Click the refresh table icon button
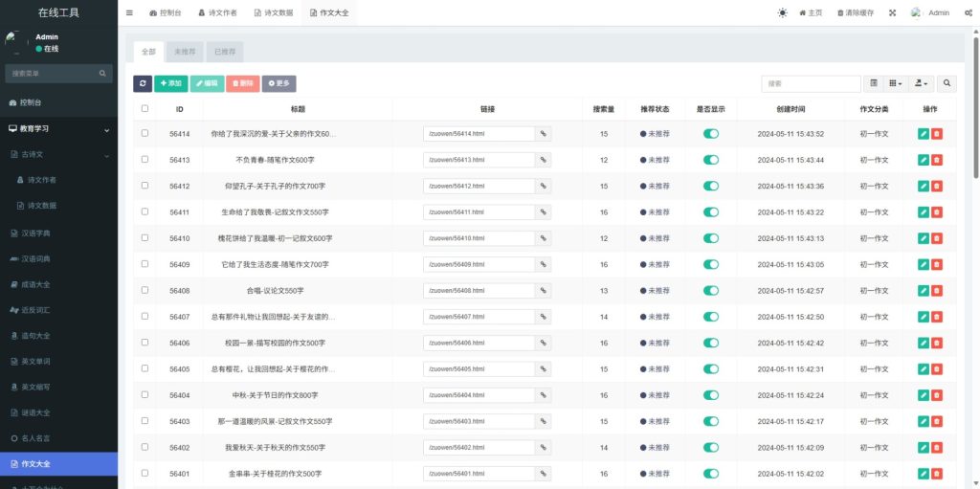Viewport: 980px width, 489px height. click(142, 84)
